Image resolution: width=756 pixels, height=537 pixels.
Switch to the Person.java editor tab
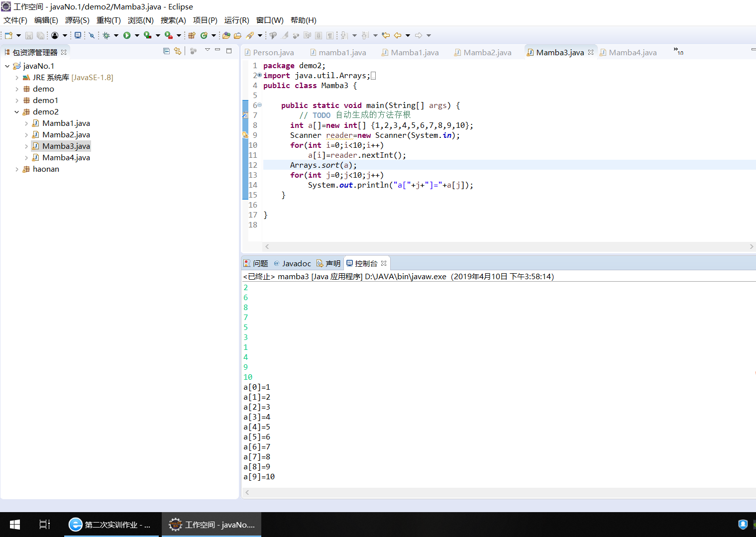click(269, 52)
